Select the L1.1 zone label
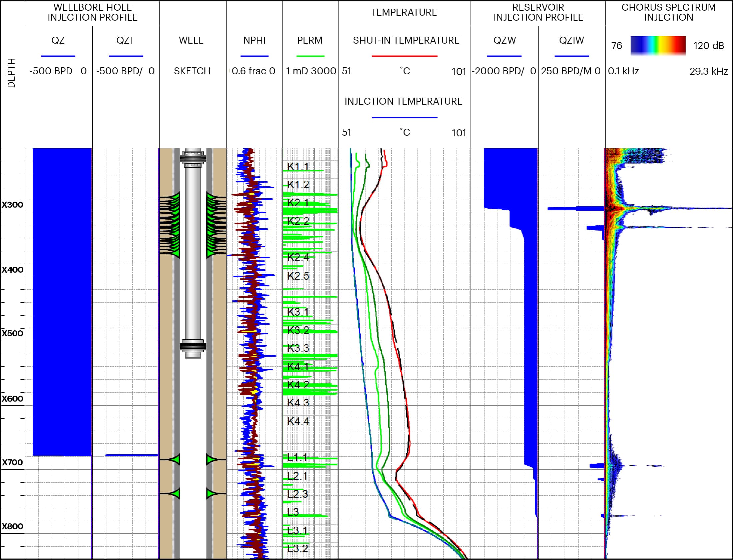This screenshot has width=733, height=560. (x=297, y=457)
